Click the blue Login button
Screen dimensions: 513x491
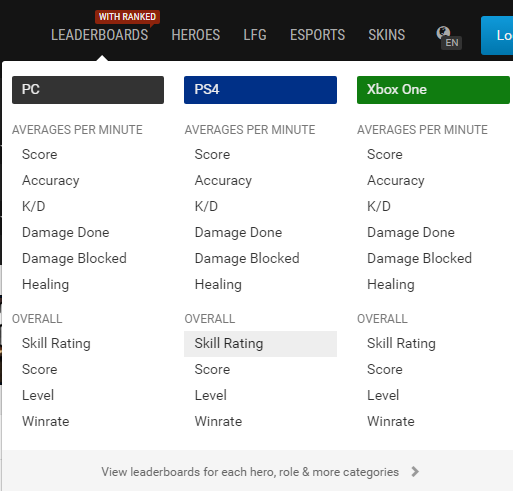(497, 35)
